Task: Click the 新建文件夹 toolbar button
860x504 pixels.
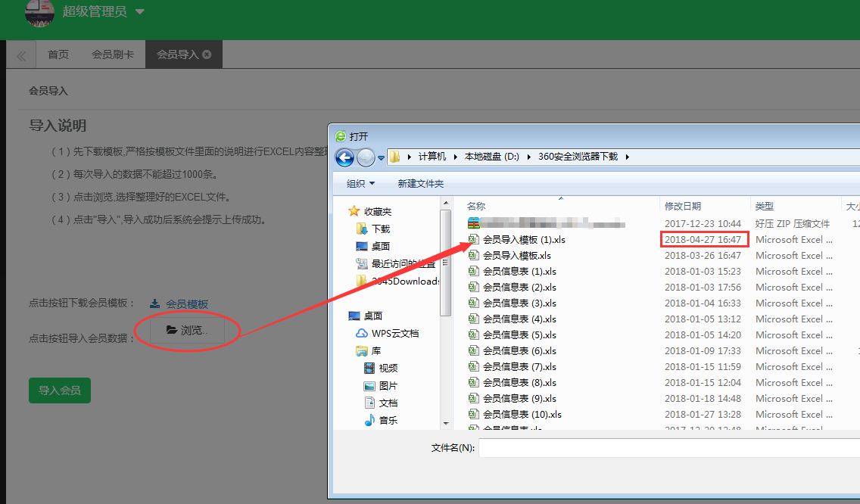Action: point(420,184)
